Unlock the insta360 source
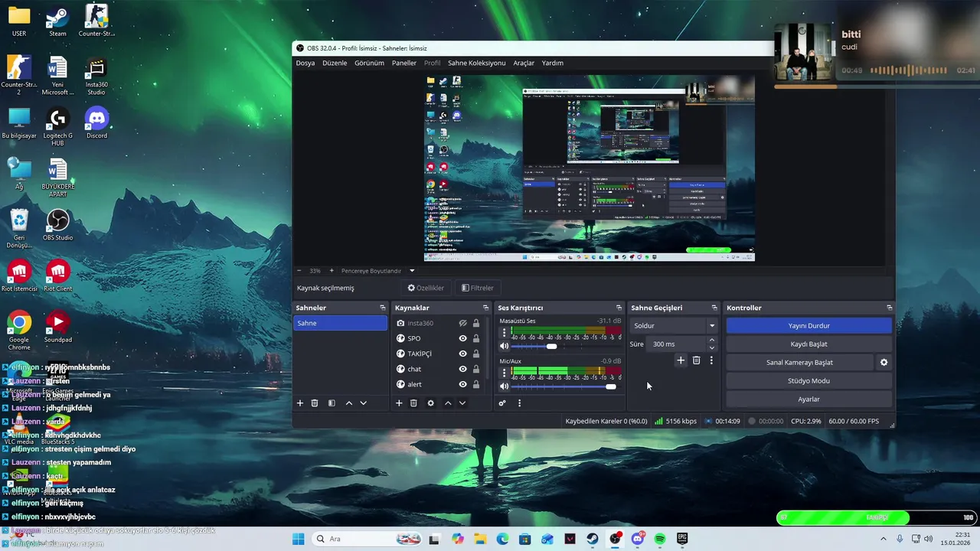Viewport: 980px width, 551px height. click(476, 323)
